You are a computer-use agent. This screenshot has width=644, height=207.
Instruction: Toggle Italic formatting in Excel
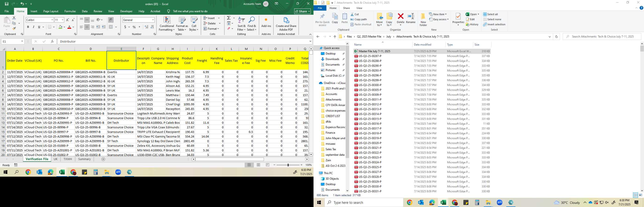34,27
